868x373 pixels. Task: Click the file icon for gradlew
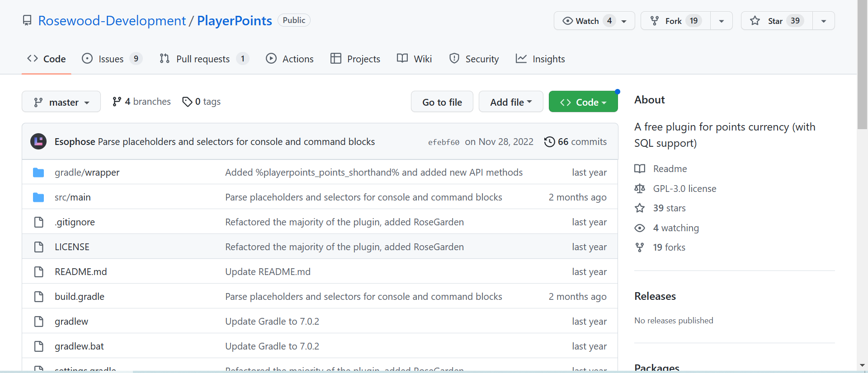(39, 322)
